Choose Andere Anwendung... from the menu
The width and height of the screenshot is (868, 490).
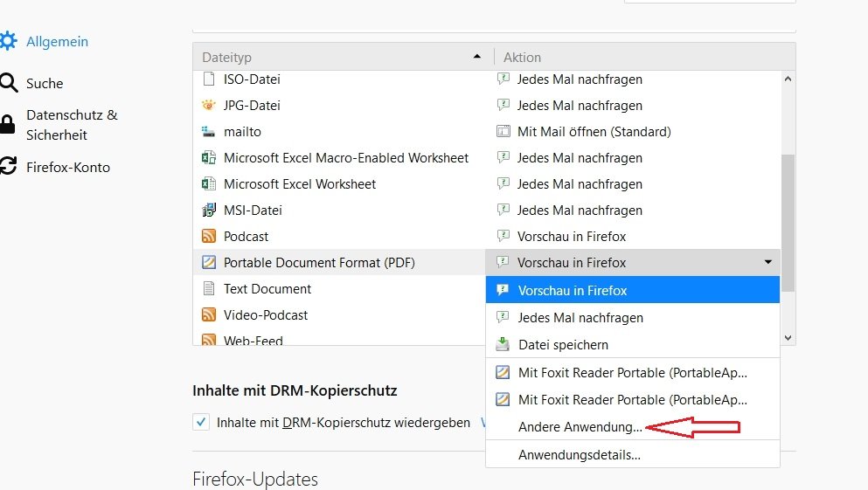click(x=580, y=427)
